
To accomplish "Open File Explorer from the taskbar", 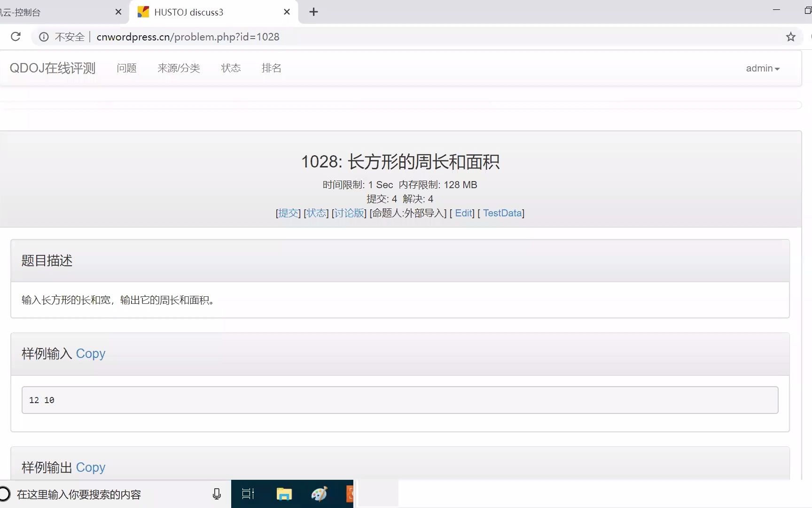I will (x=284, y=494).
